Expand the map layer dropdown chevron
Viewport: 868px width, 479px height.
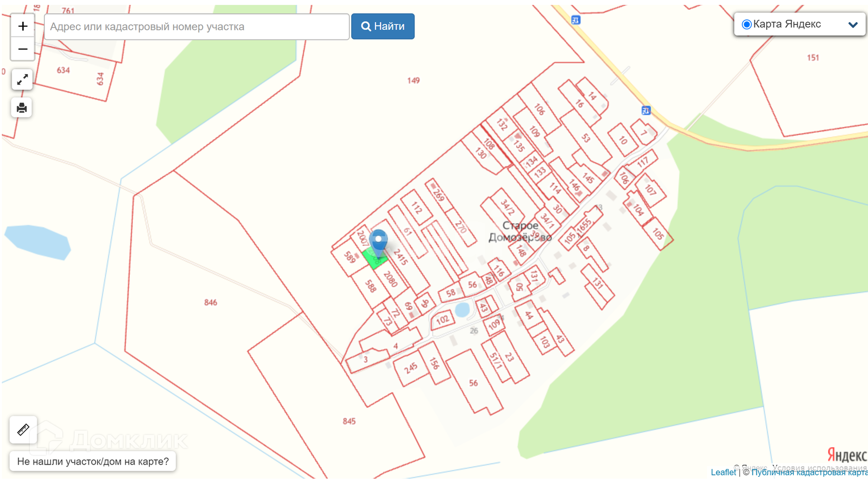pyautogui.click(x=853, y=25)
